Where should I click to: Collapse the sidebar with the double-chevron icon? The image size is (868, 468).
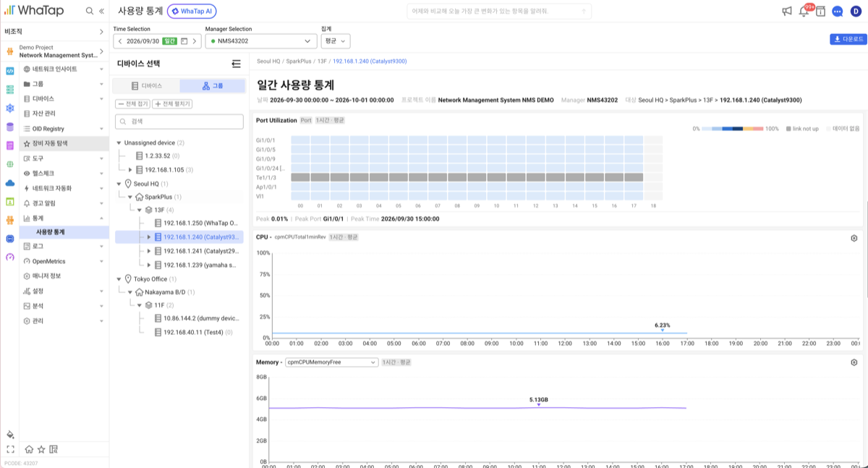point(101,11)
